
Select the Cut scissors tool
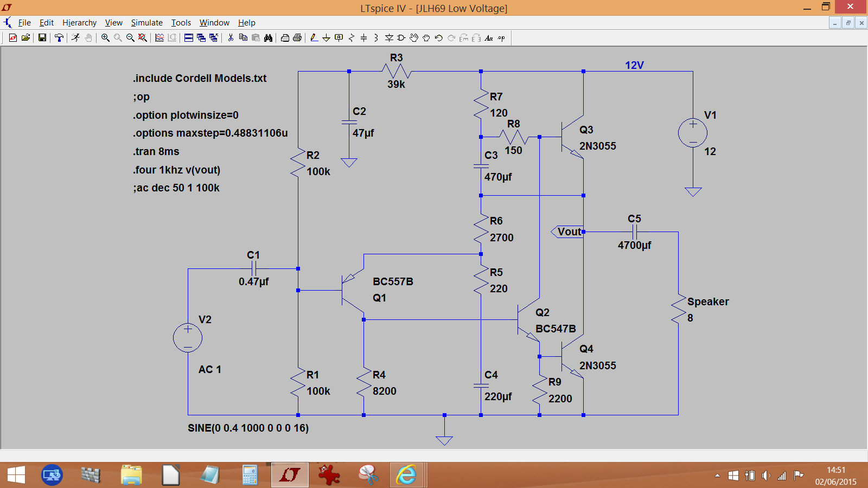[x=231, y=38]
